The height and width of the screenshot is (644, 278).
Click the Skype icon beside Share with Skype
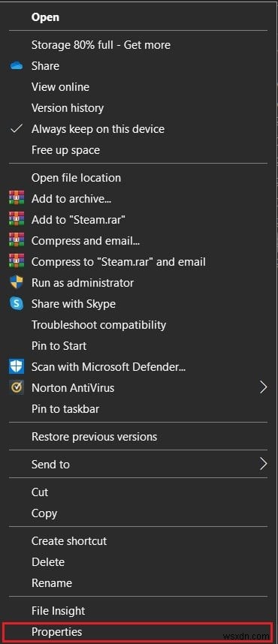17,304
